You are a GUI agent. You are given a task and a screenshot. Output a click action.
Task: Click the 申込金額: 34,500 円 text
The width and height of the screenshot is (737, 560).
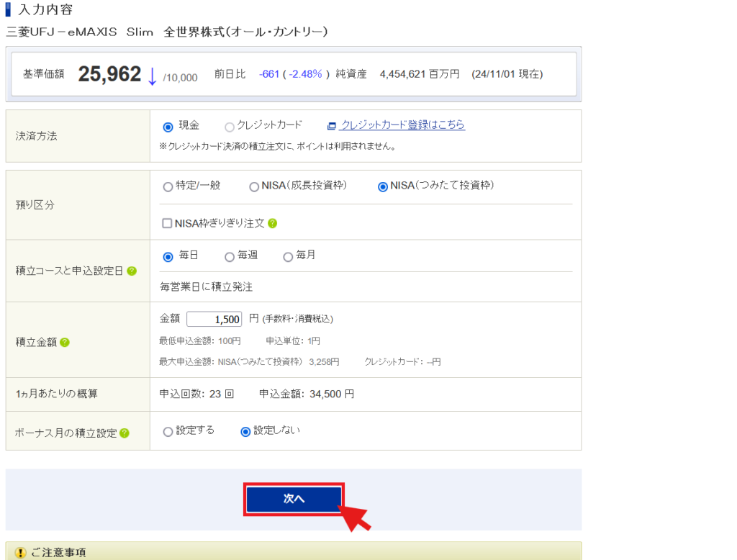click(307, 394)
